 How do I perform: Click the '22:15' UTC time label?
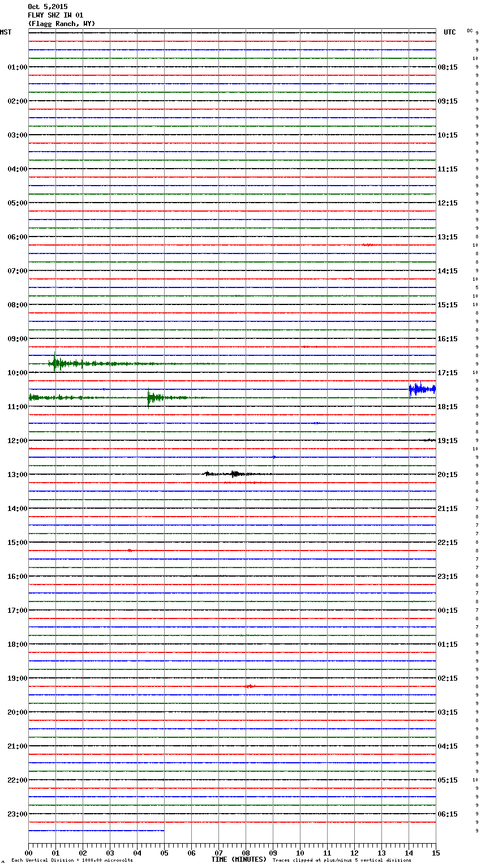[448, 543]
